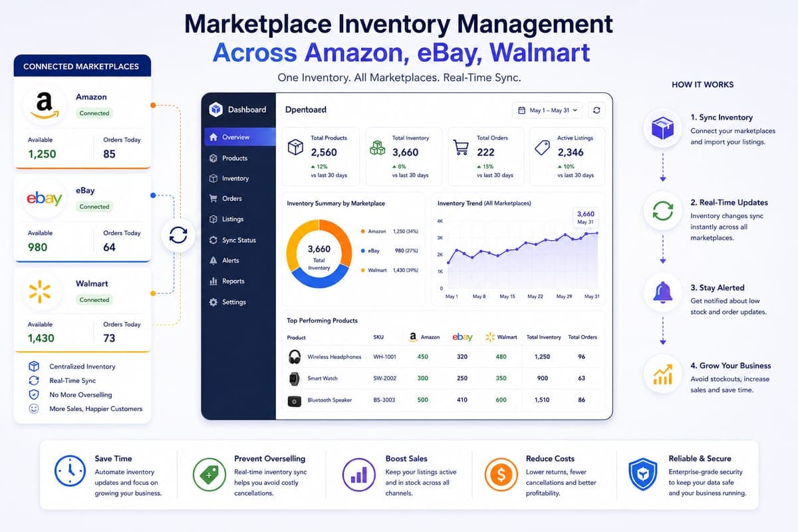The height and width of the screenshot is (532, 798).
Task: Open Reports in the sidebar
Action: pyautogui.click(x=239, y=281)
